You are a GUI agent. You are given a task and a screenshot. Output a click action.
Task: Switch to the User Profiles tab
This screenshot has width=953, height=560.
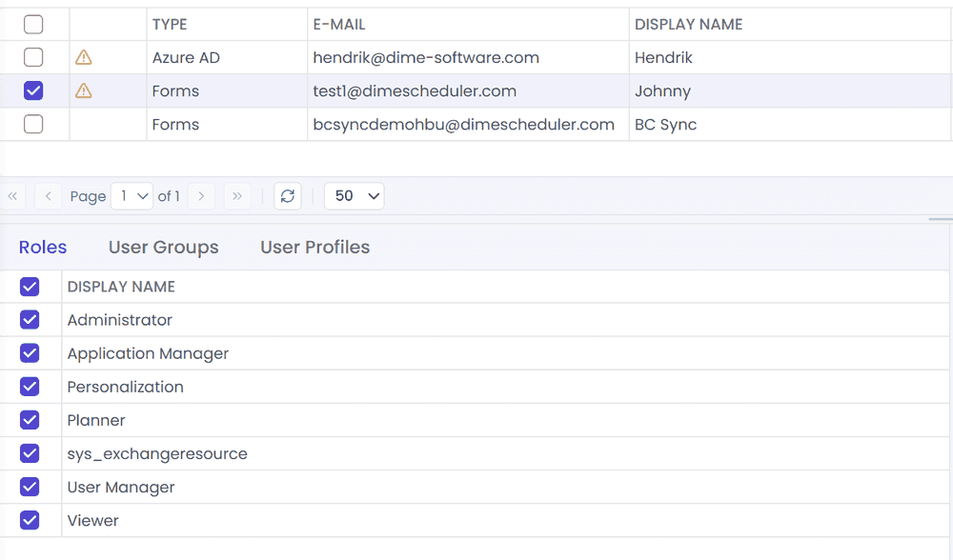314,248
